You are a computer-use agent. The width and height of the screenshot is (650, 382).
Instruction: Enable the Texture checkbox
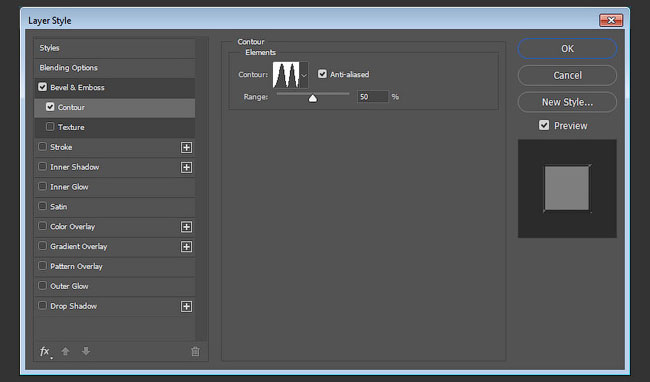(x=50, y=126)
